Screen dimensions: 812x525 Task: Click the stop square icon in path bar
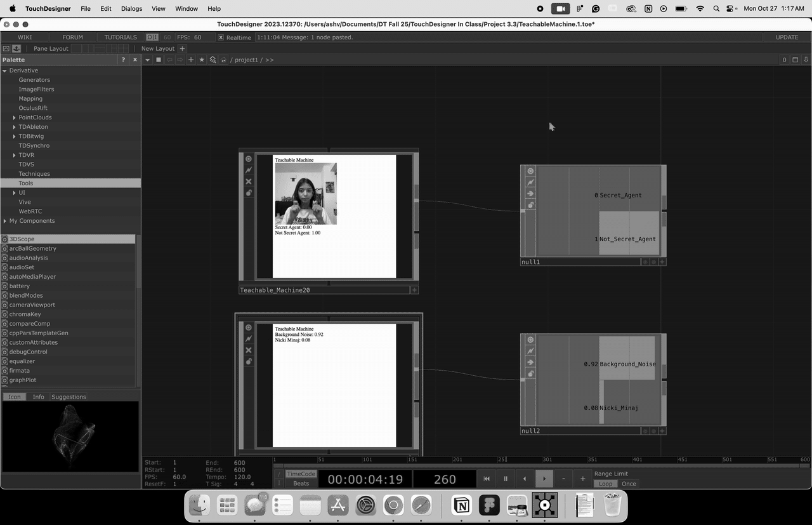159,60
